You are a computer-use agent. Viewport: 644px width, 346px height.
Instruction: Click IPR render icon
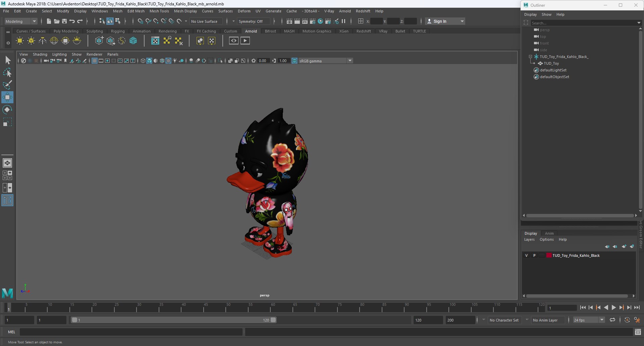pos(305,21)
